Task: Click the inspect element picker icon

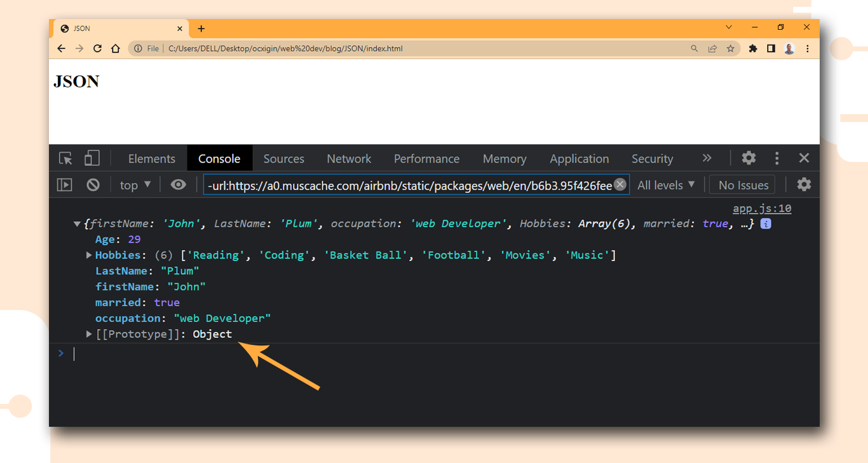Action: coord(65,159)
